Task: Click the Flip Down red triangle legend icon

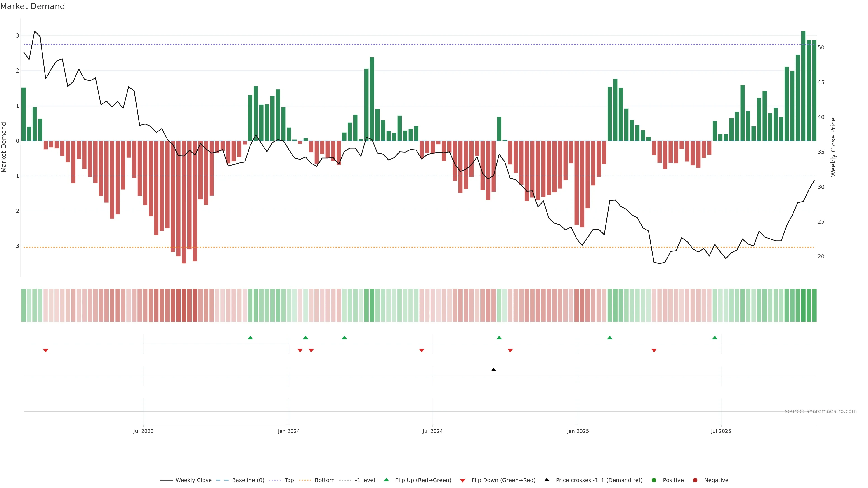Action: pos(463,480)
